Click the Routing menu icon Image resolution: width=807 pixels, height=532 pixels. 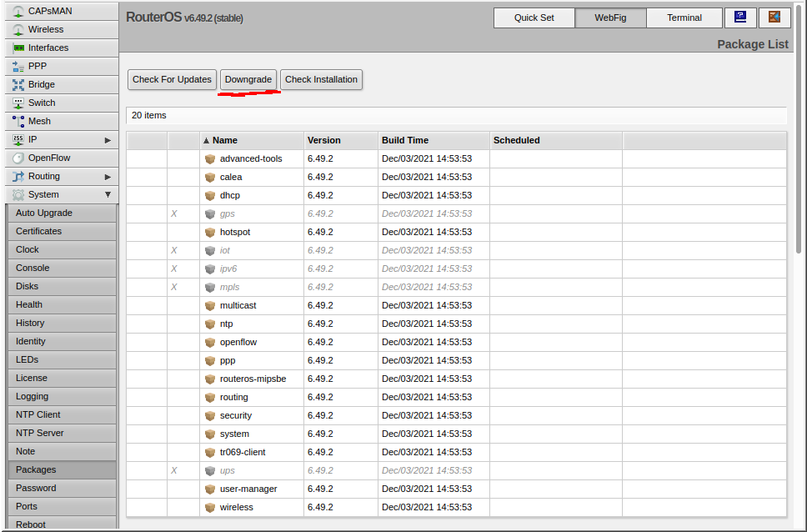(18, 177)
